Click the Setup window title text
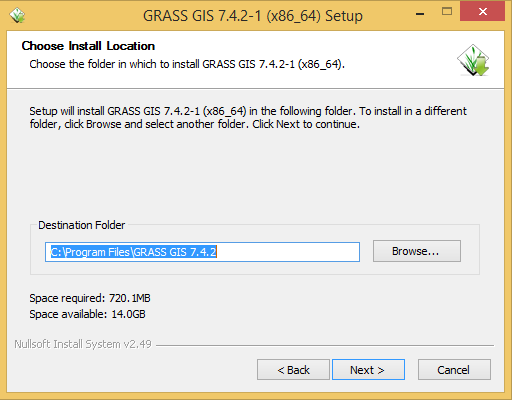This screenshot has height=400, width=512. click(x=253, y=16)
